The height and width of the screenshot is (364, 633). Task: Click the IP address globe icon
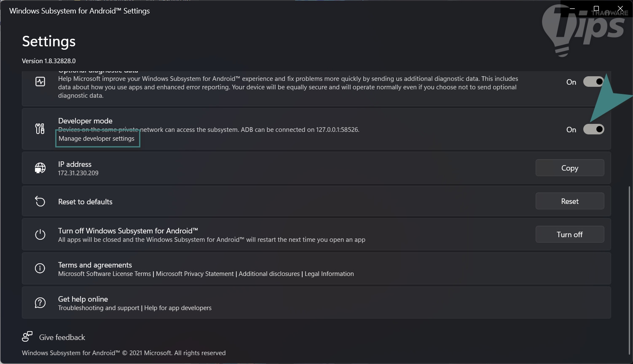(40, 168)
